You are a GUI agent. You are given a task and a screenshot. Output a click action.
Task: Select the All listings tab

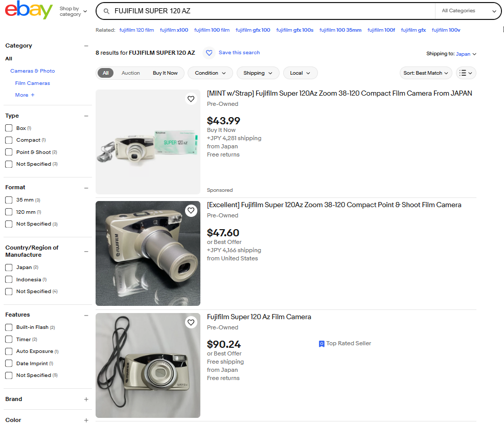[105, 73]
